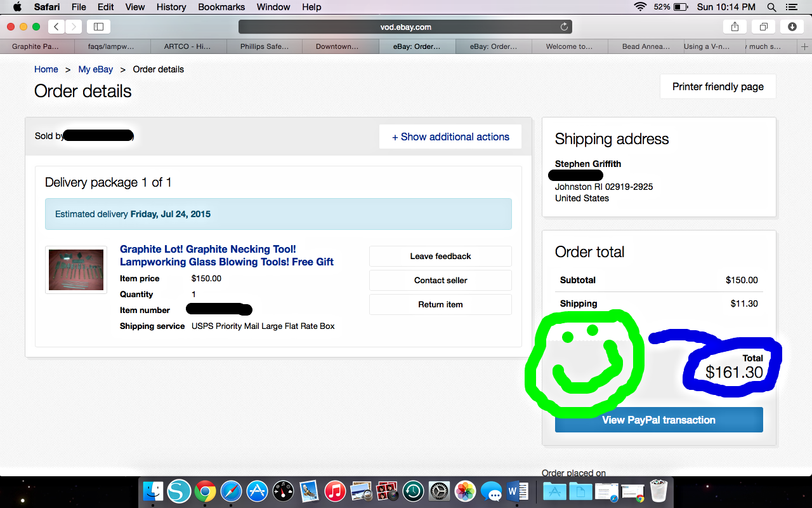
Task: Open Notification Center menu bar icon
Action: 791,7
